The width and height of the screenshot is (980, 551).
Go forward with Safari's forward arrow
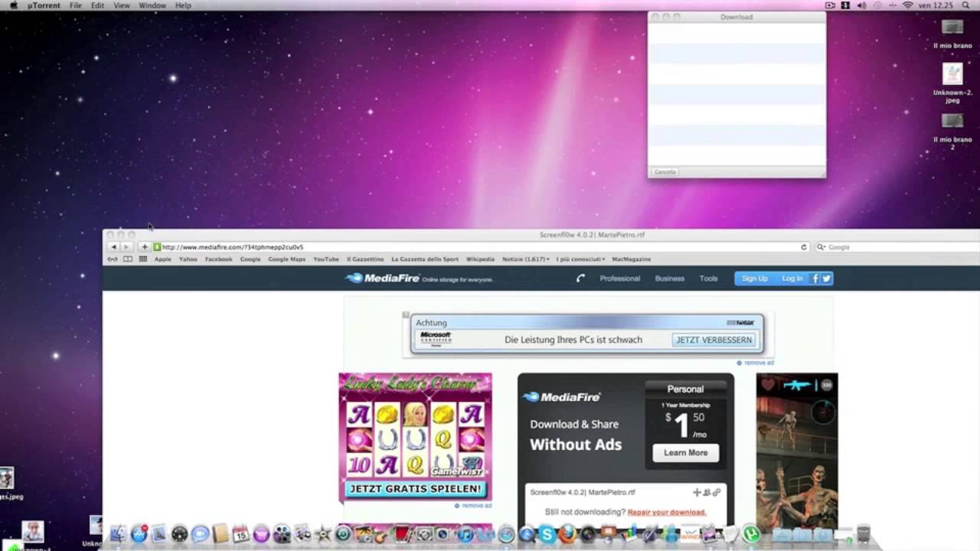(x=127, y=247)
